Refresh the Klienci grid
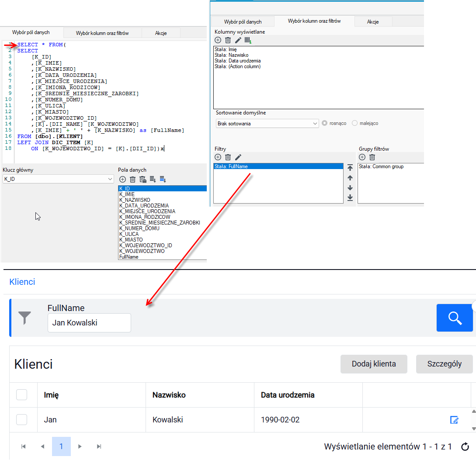Viewport: 476px width, 460px height. pos(465,446)
